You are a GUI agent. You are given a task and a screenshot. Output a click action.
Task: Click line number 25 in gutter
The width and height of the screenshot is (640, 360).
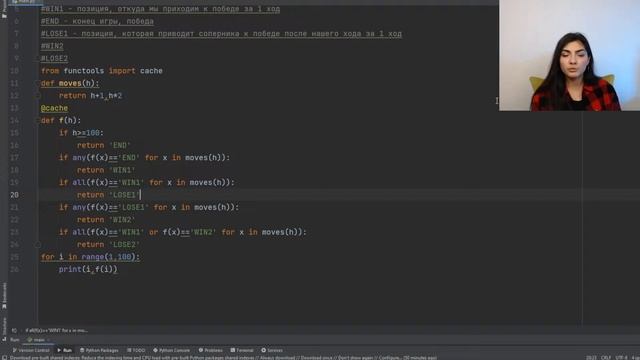click(15, 257)
